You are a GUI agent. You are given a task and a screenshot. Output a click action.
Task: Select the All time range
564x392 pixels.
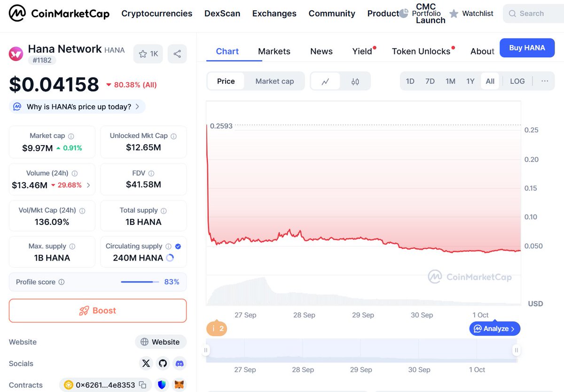coord(490,81)
